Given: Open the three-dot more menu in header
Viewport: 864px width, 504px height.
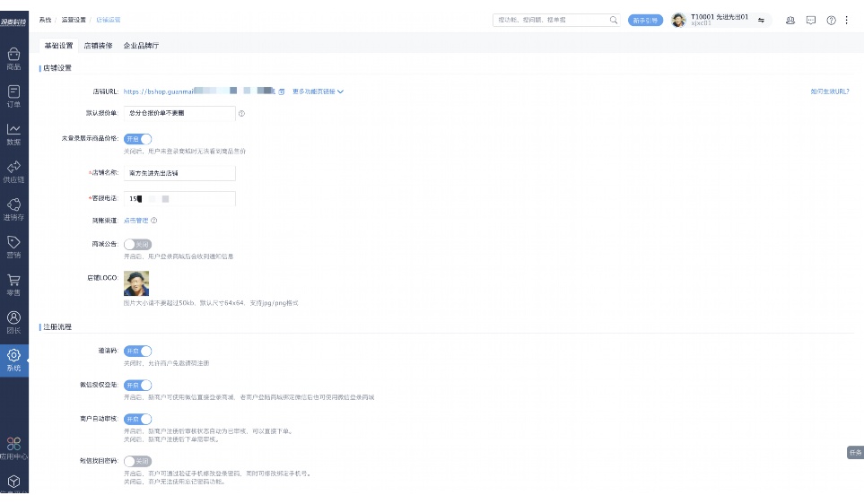Looking at the screenshot, I should (x=847, y=20).
